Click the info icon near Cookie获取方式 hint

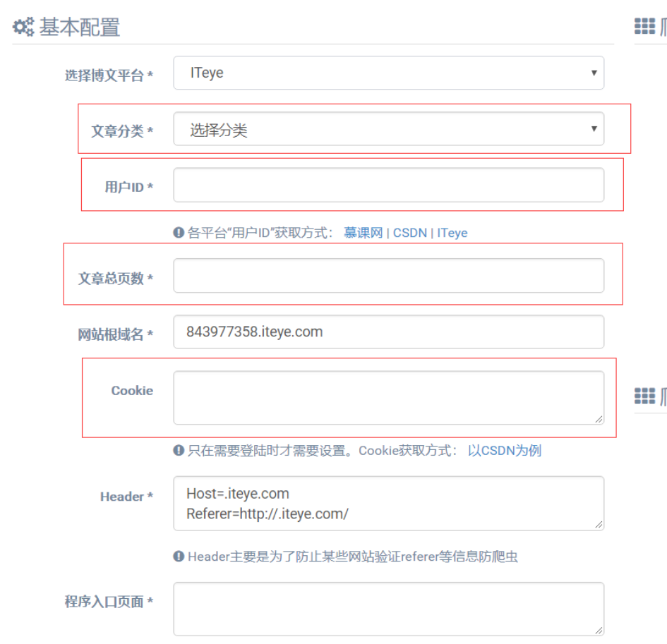(179, 451)
